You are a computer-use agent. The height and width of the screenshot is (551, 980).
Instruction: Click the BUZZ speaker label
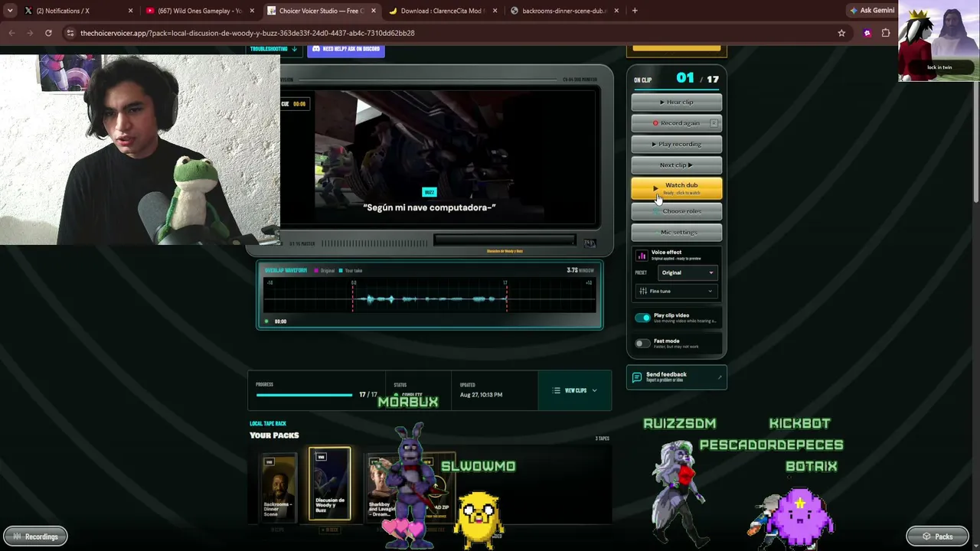[429, 192]
